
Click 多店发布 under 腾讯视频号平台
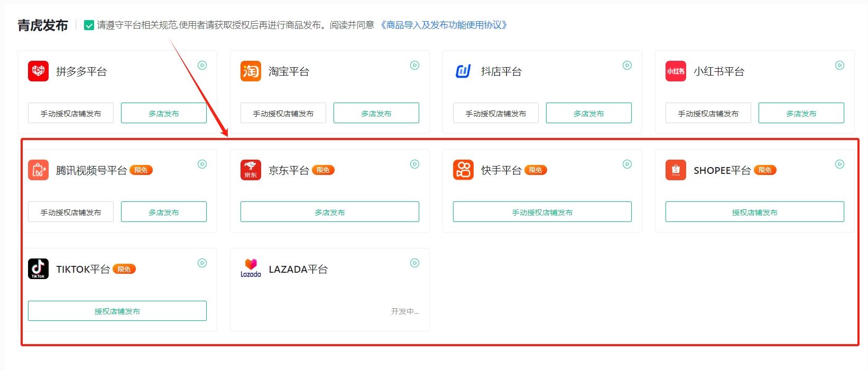[x=164, y=212]
